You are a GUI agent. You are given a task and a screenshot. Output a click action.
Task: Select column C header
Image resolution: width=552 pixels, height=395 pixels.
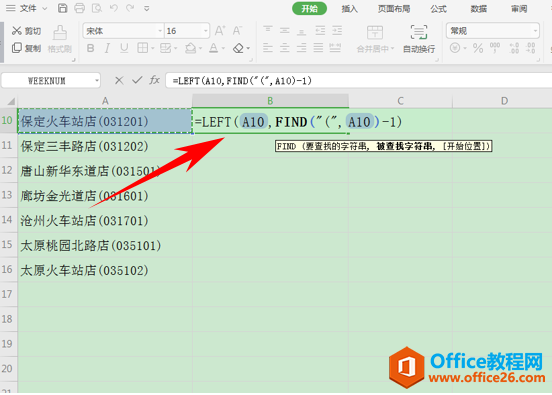400,101
